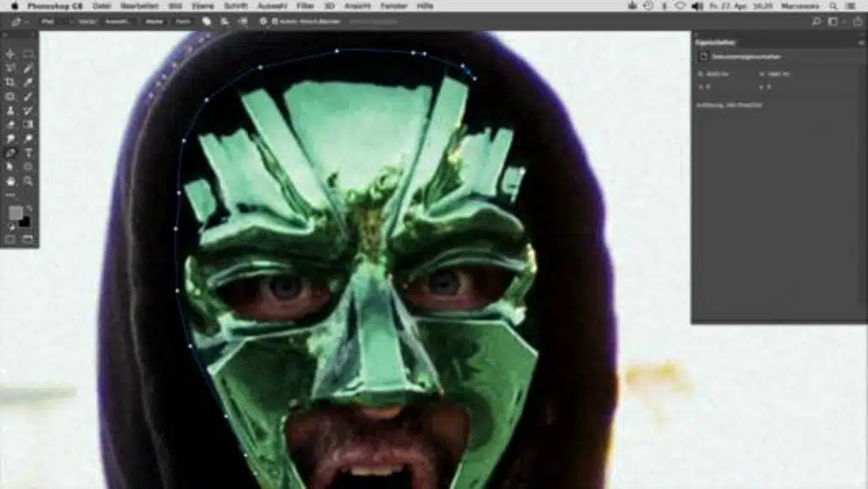Open the workspace switcher dropdown
Screen dimensions: 868x489
point(835,21)
